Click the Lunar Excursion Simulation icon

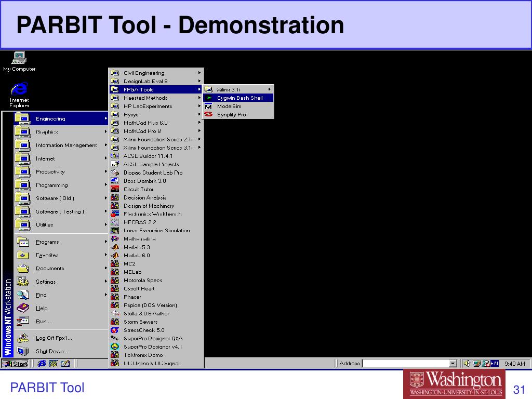coord(115,230)
